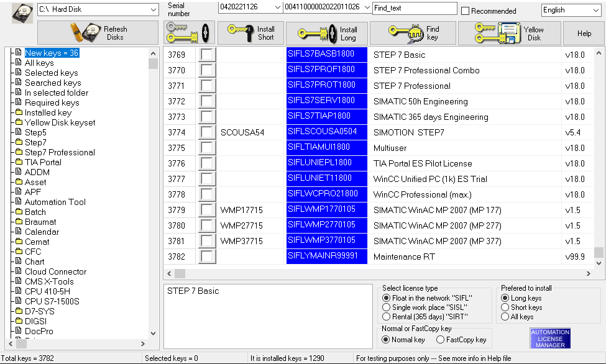606x364 pixels.
Task: Select Searched keys tree item
Action: click(x=53, y=83)
